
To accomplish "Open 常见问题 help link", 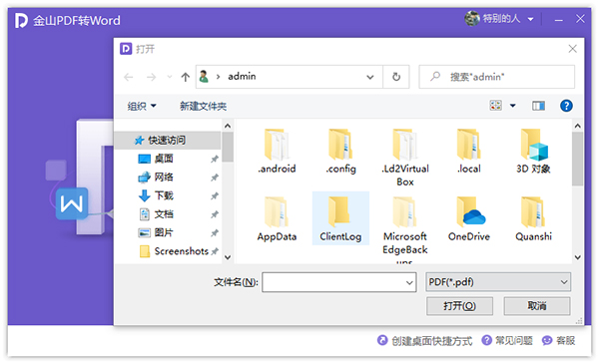I will [507, 340].
